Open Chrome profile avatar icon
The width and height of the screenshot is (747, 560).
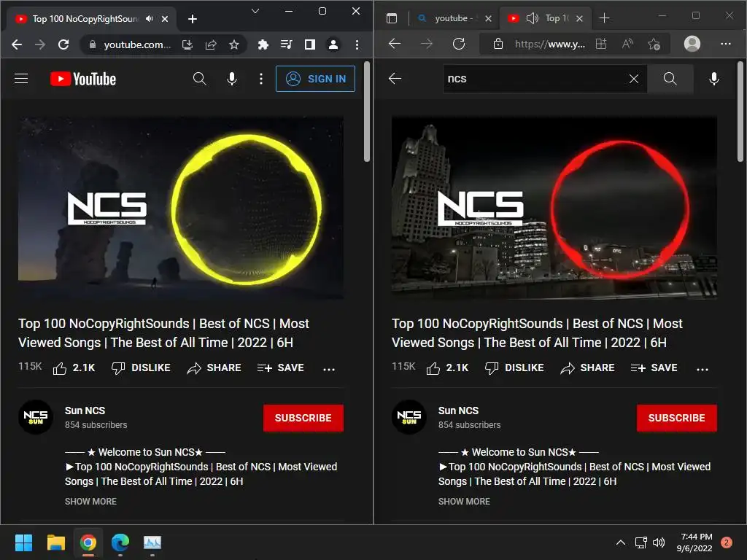(x=333, y=44)
